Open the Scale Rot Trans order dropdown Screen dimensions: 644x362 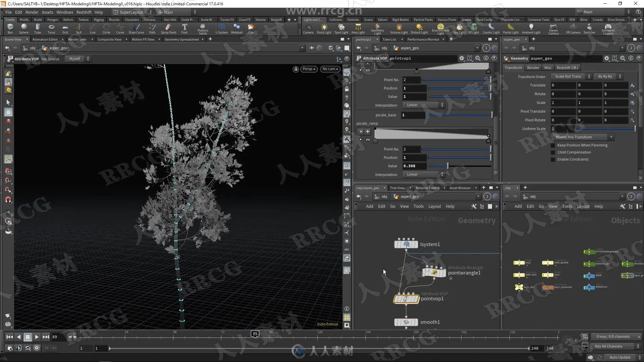click(x=571, y=76)
